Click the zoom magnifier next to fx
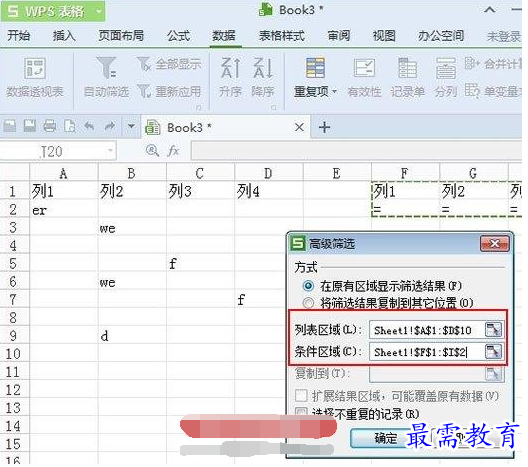528x467 pixels. [x=152, y=151]
